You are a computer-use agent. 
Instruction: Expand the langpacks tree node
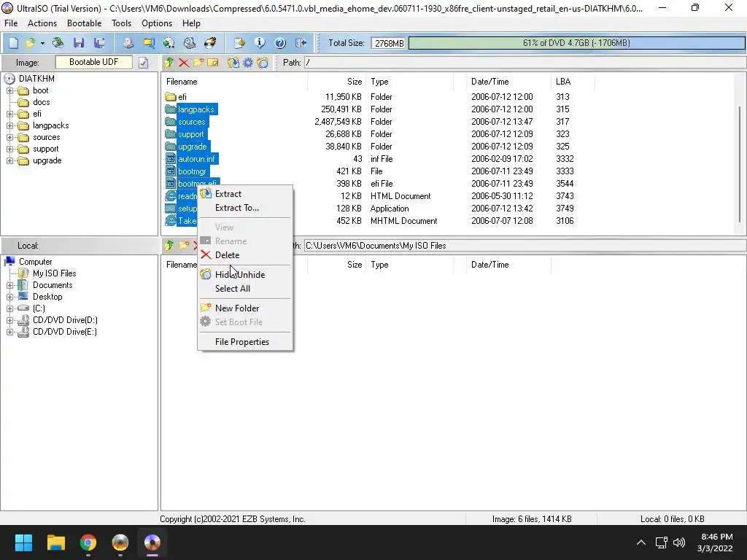9,125
